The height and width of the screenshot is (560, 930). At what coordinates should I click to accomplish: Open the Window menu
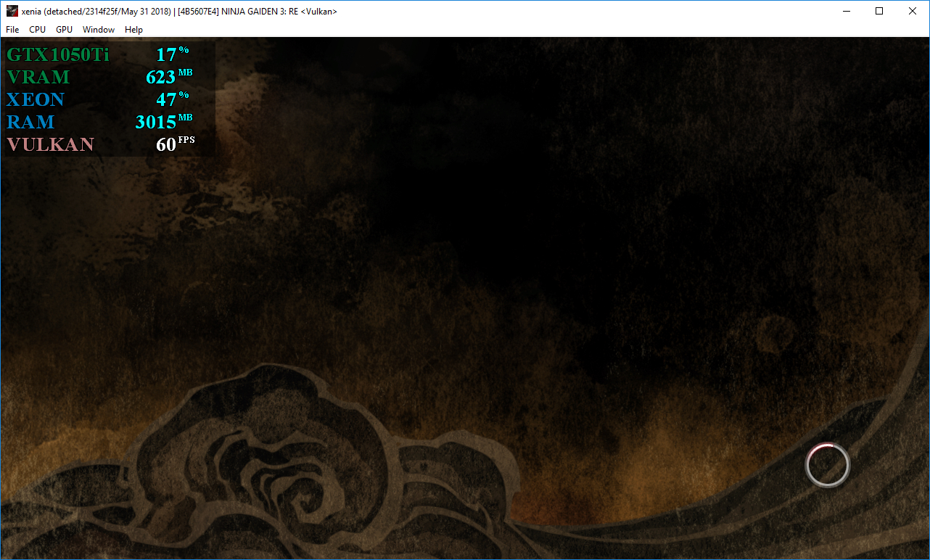click(99, 30)
